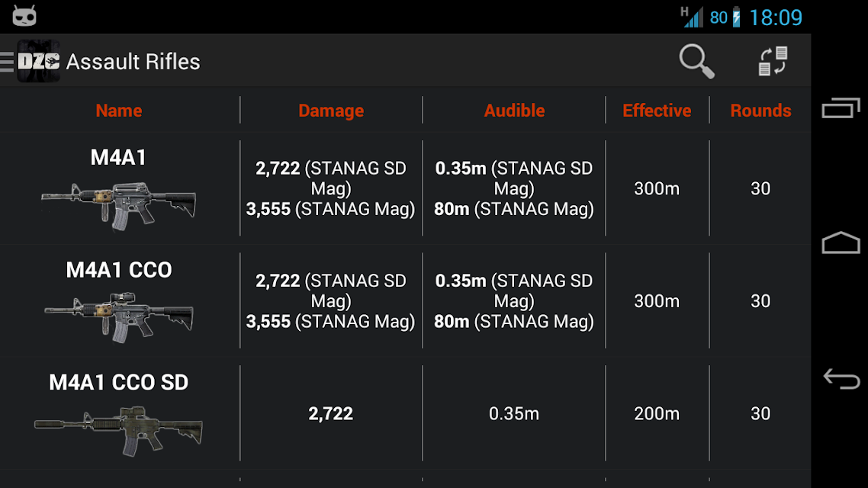Screen dimensions: 868x488
Task: Open the M4A1 CCO rifle image
Action: click(118, 318)
